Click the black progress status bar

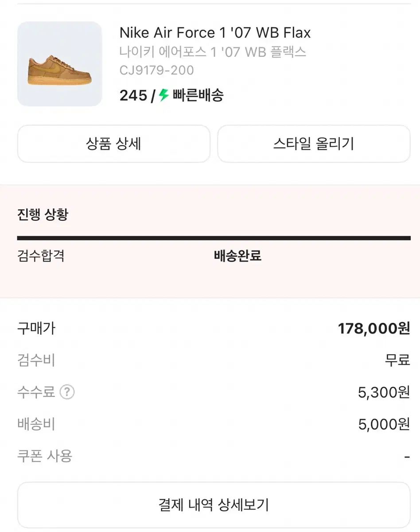coord(214,238)
